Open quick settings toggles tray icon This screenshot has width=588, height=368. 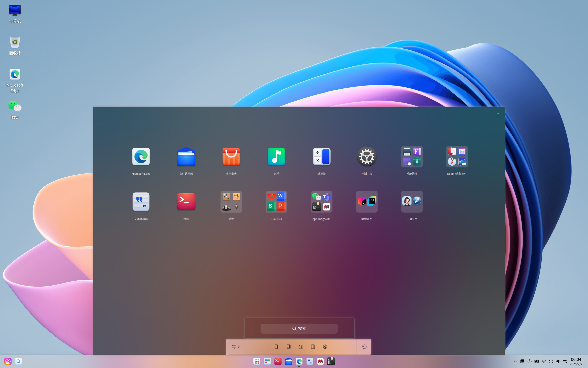(565, 361)
